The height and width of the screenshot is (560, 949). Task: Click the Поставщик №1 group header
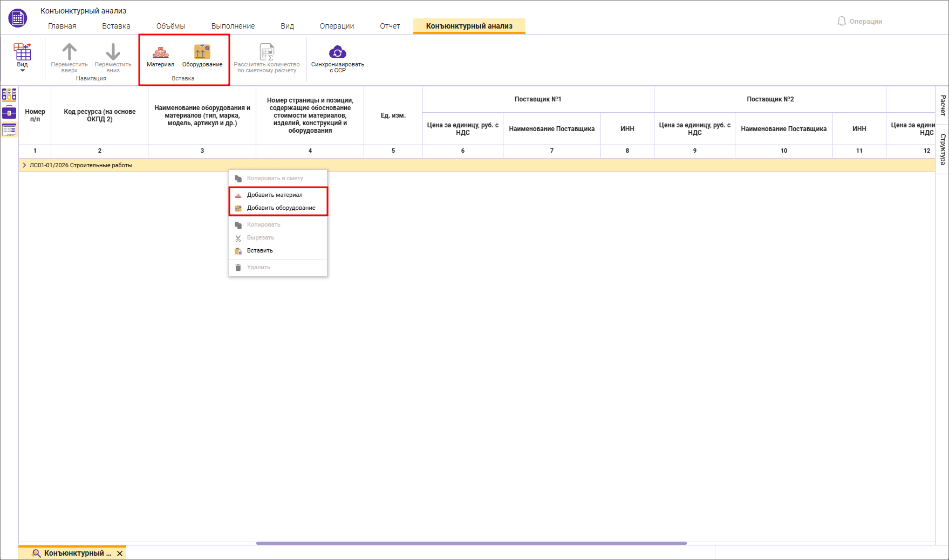538,99
